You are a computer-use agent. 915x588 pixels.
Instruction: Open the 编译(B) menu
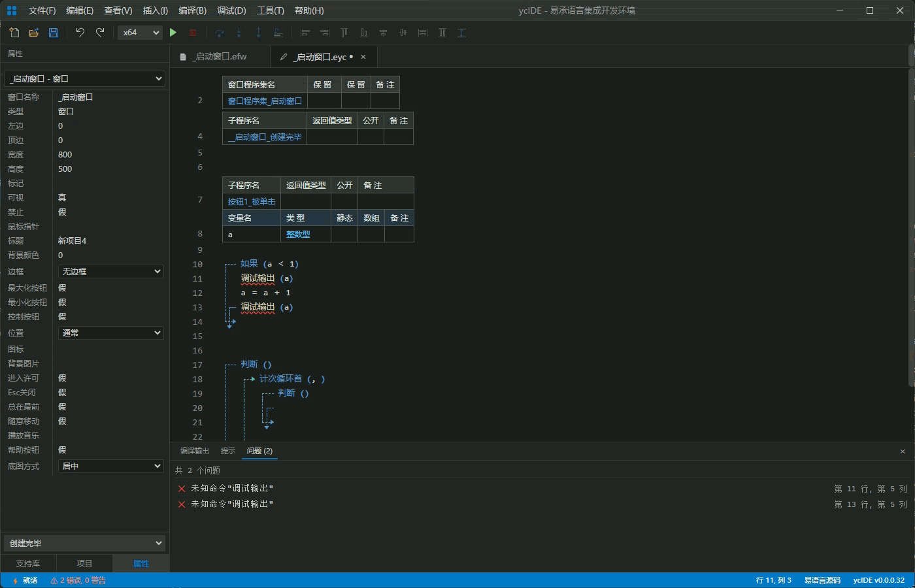(x=192, y=10)
